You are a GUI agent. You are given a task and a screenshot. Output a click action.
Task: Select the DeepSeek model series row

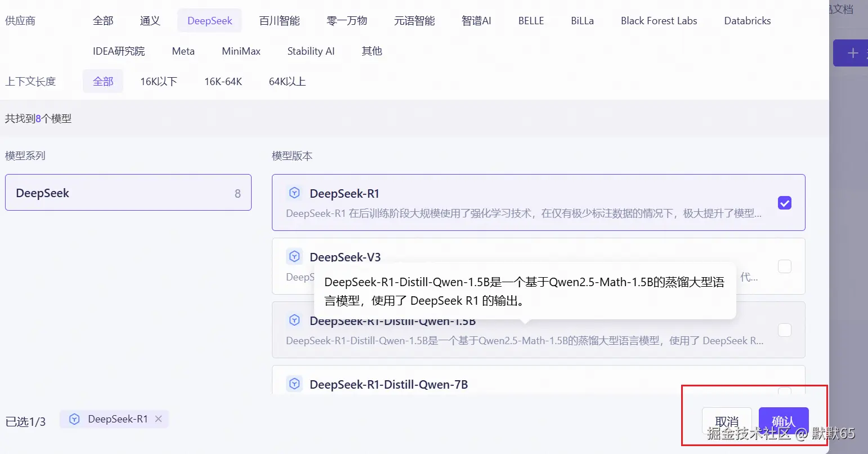point(128,193)
